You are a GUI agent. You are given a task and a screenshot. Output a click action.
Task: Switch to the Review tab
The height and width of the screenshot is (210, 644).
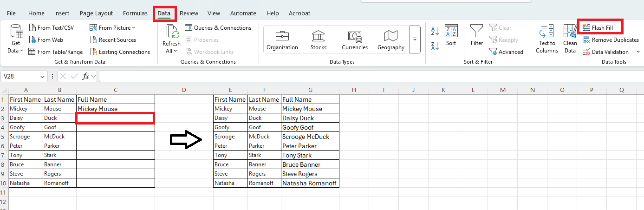[189, 13]
